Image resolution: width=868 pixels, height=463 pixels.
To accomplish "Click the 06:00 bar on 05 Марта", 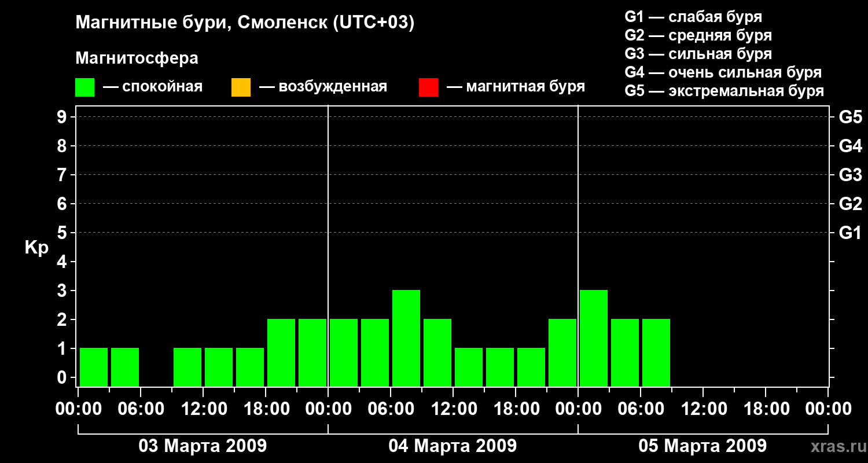I will pos(656,352).
